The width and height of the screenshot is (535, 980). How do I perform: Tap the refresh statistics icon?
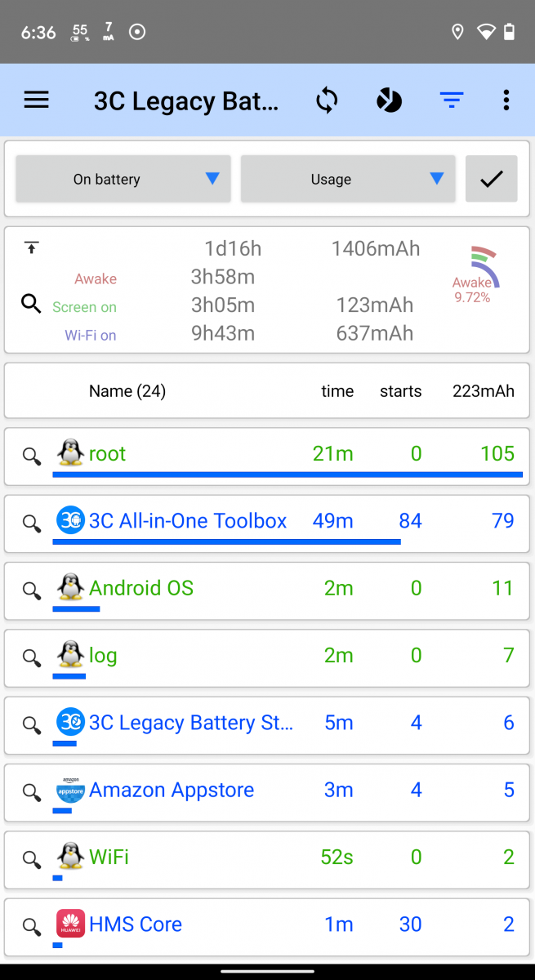click(327, 100)
